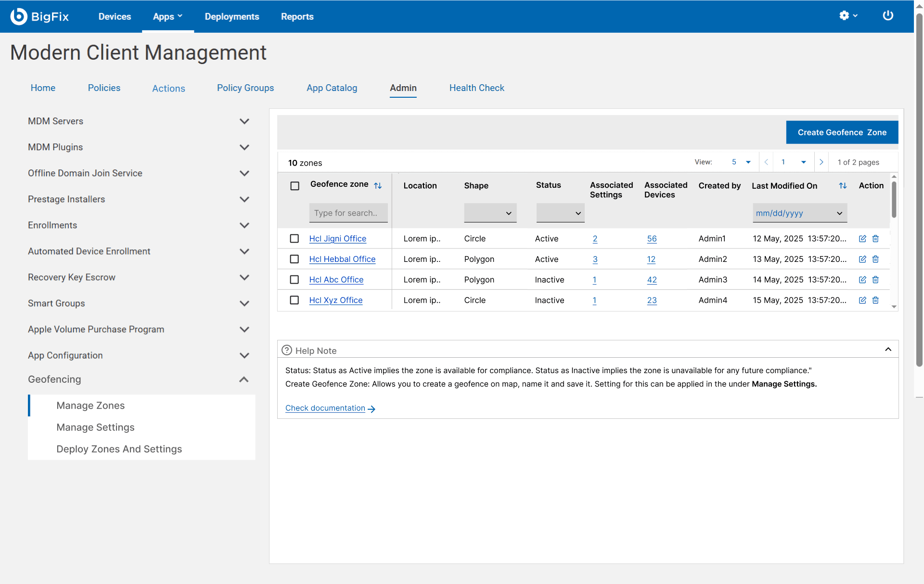Select Manage Settings in sidebar
Viewport: 924px width, 584px height.
click(95, 427)
